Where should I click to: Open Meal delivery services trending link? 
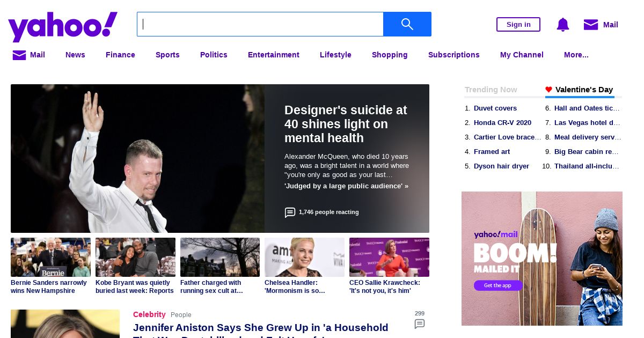(588, 137)
